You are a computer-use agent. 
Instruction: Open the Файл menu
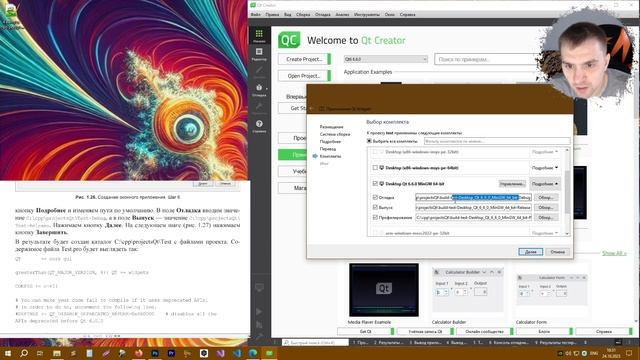256,15
